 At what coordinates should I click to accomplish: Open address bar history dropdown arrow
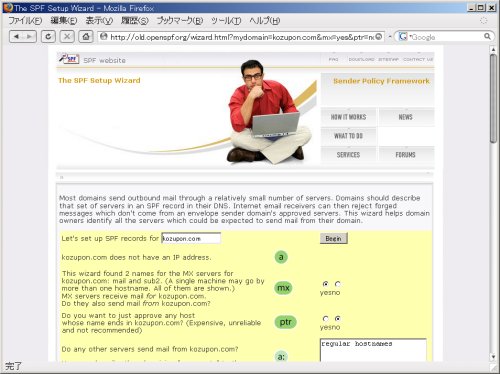pos(390,36)
